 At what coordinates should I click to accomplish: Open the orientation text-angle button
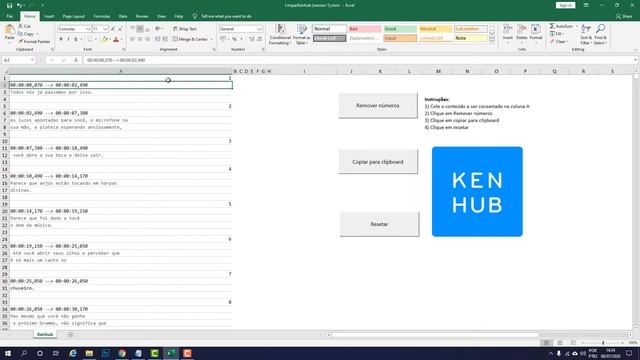(158, 29)
